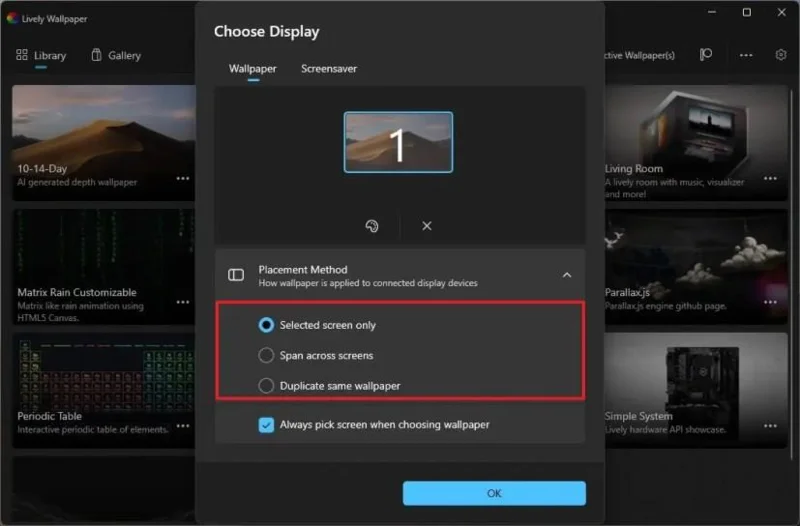Select the Periodic Table wallpaper card
800x526 pixels.
pyautogui.click(x=104, y=391)
